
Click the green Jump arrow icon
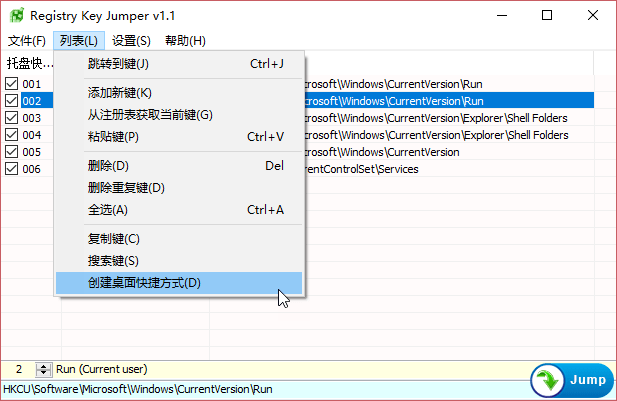[547, 381]
